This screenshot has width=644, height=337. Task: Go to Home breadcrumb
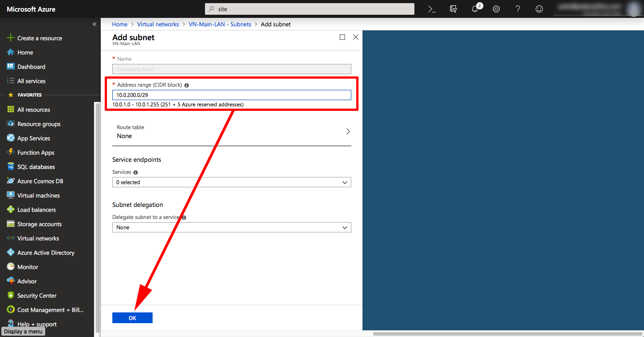[x=119, y=24]
